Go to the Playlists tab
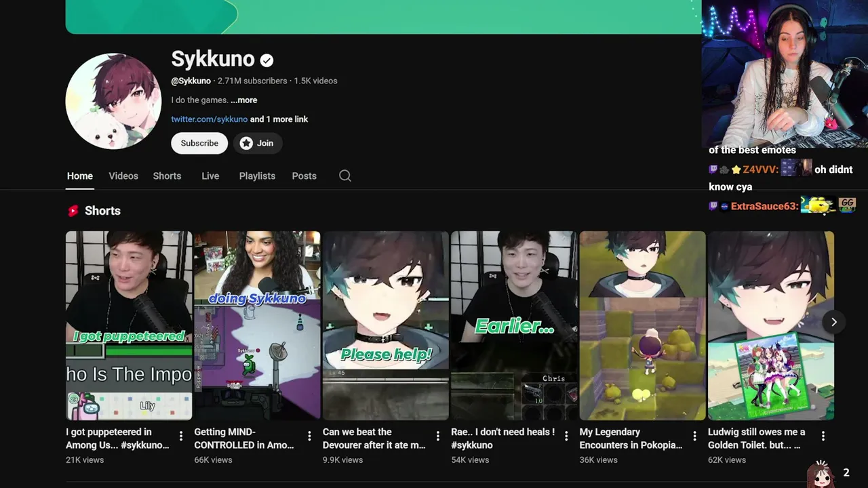Viewport: 868px width, 488px height. (x=257, y=176)
